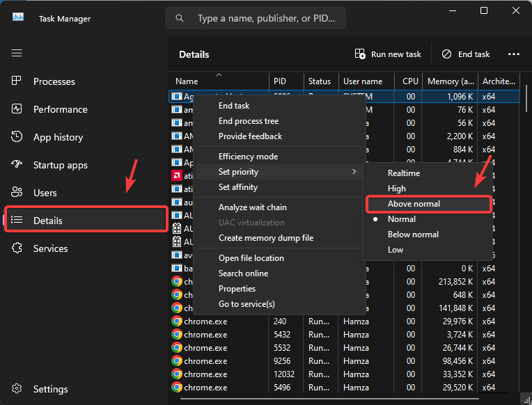532x405 pixels.
Task: Select End process tree from context menu
Action: tap(249, 121)
